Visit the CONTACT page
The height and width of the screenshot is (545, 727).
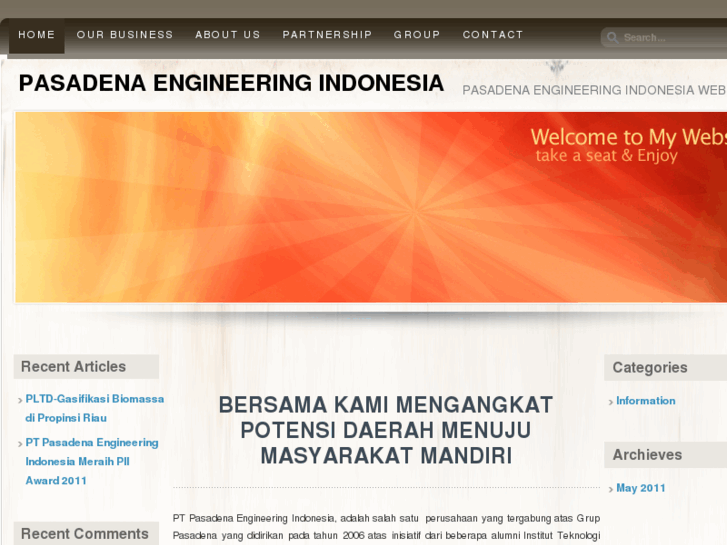493,35
